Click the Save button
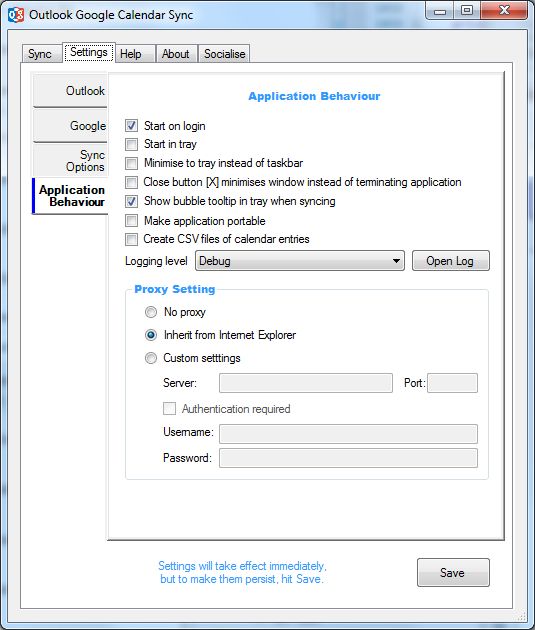This screenshot has height=630, width=535. (453, 573)
